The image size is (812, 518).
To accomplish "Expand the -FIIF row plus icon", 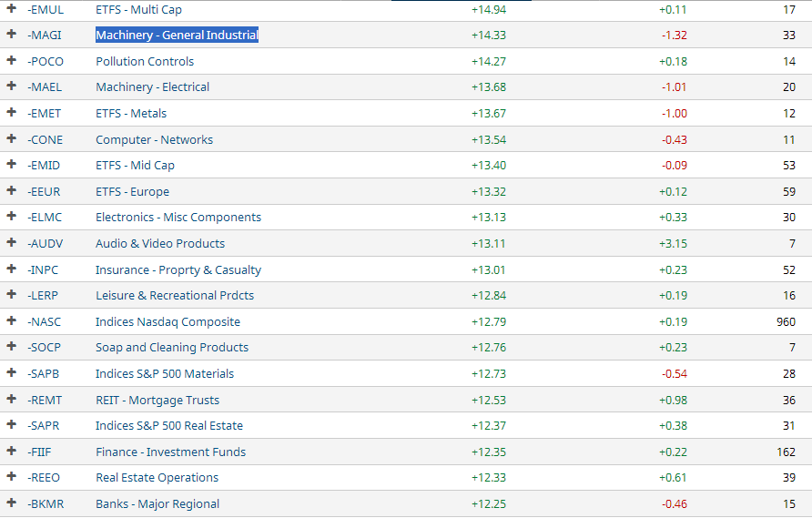I will coord(11,451).
